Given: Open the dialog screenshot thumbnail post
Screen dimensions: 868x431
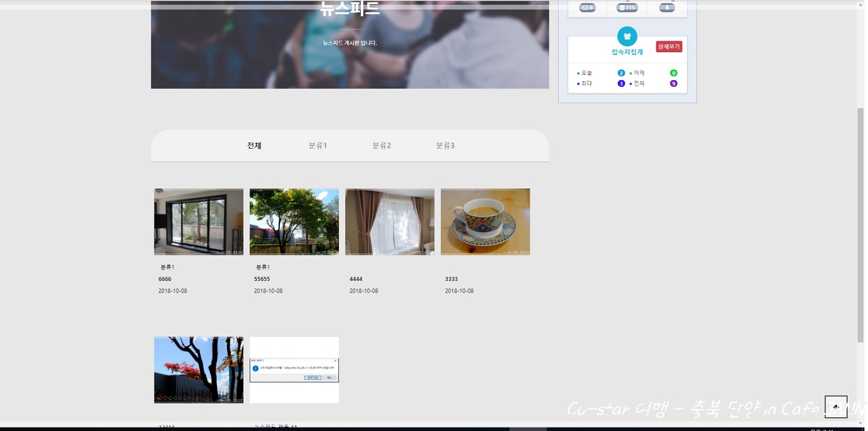Looking at the screenshot, I should coord(294,370).
